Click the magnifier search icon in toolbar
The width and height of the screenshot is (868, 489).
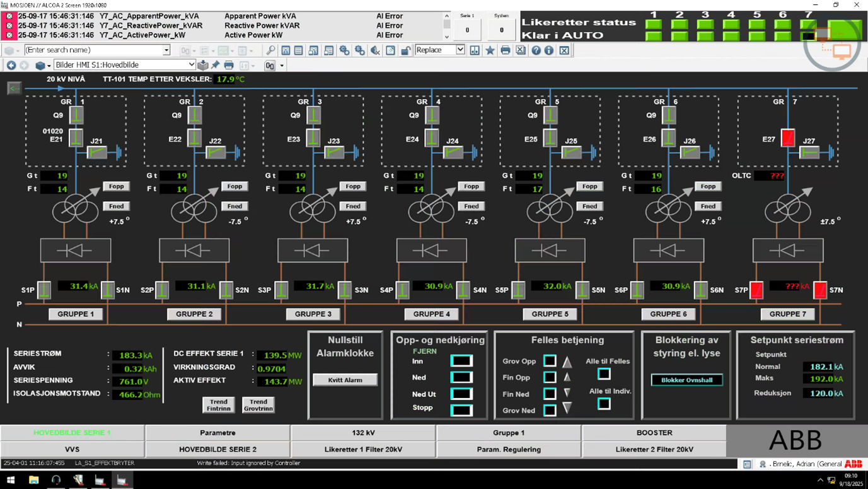click(270, 50)
